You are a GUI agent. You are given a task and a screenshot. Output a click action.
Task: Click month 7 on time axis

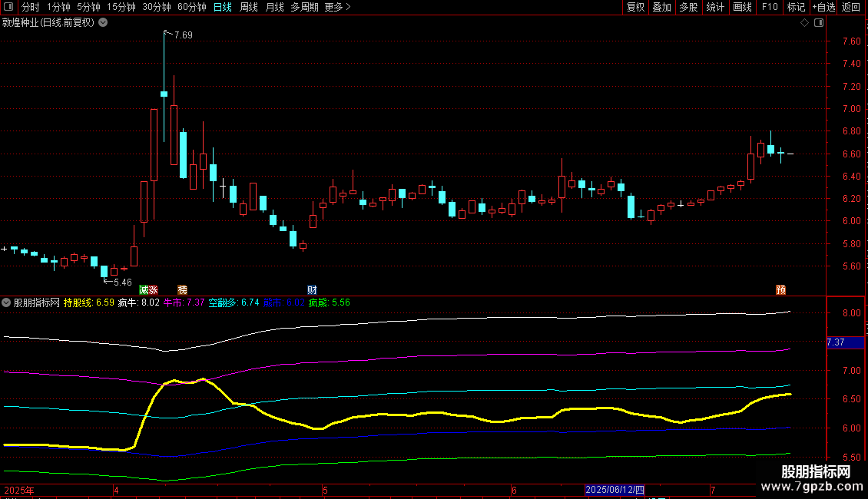(713, 490)
